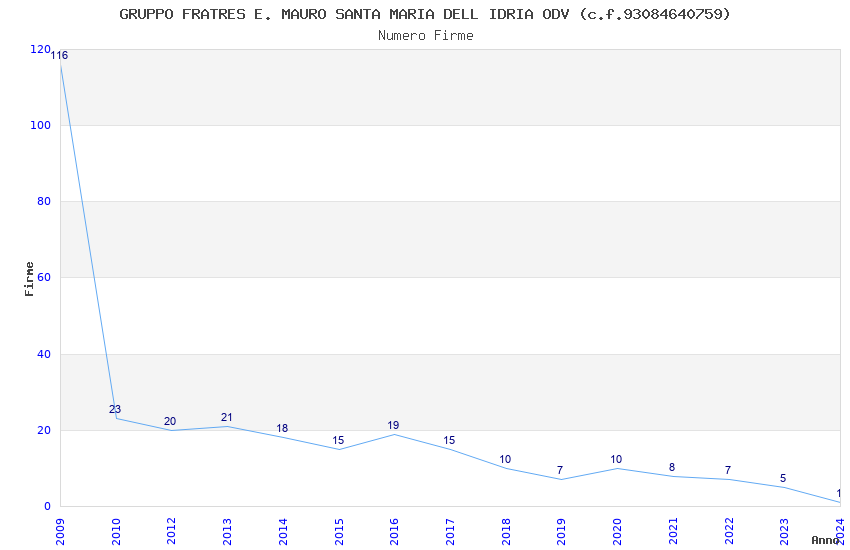Click the data value 116 for 2009
This screenshot has height=550, width=850.
pos(59,55)
